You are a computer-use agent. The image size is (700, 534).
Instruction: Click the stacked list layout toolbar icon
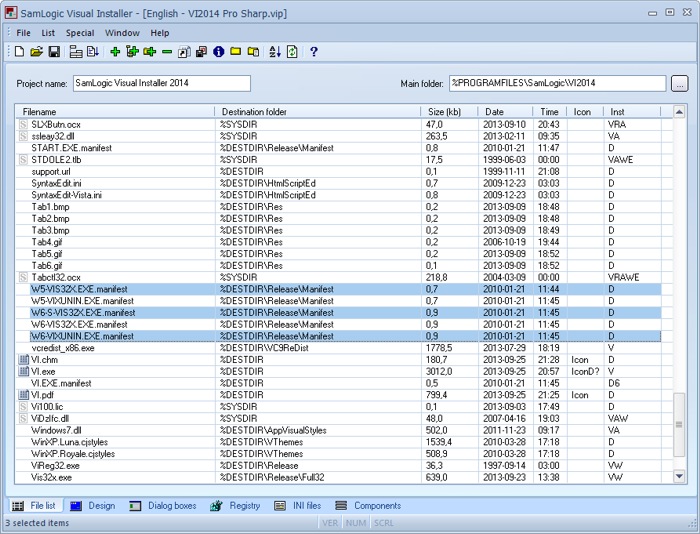pos(76,52)
